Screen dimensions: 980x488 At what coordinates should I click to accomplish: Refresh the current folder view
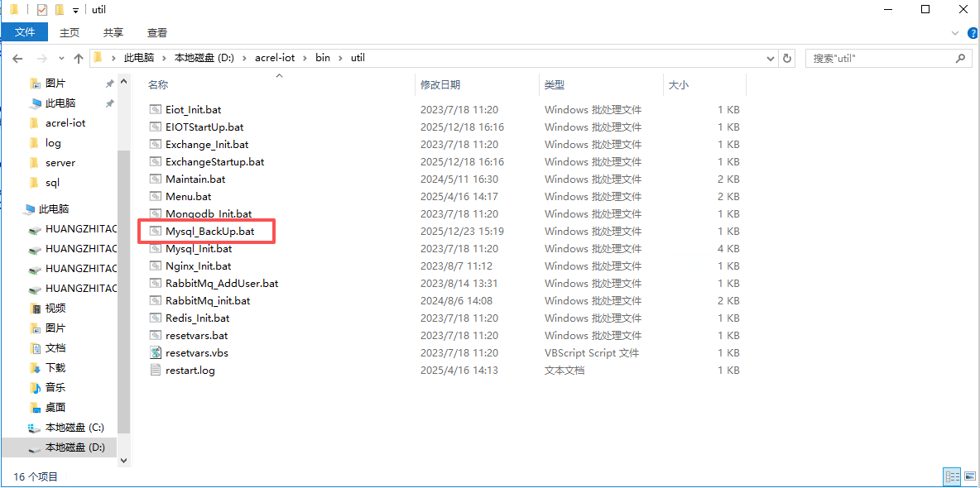tap(787, 59)
